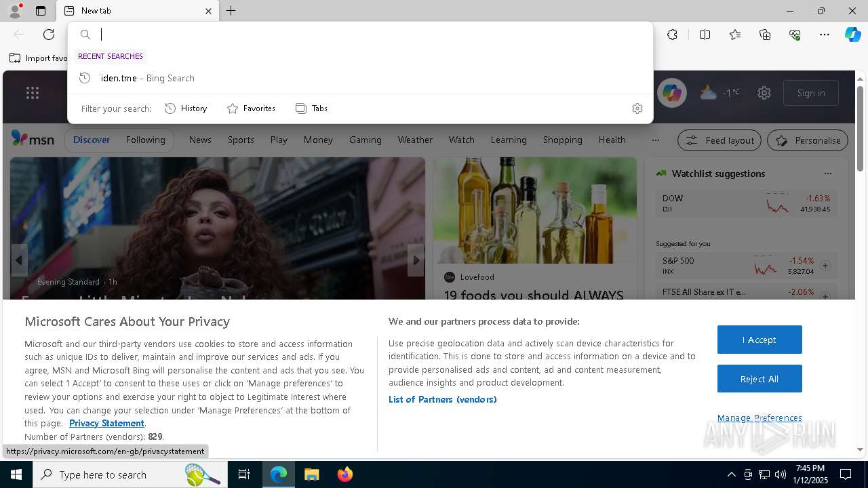Open Watchlist suggestions more options
The image size is (868, 488).
coord(827,174)
